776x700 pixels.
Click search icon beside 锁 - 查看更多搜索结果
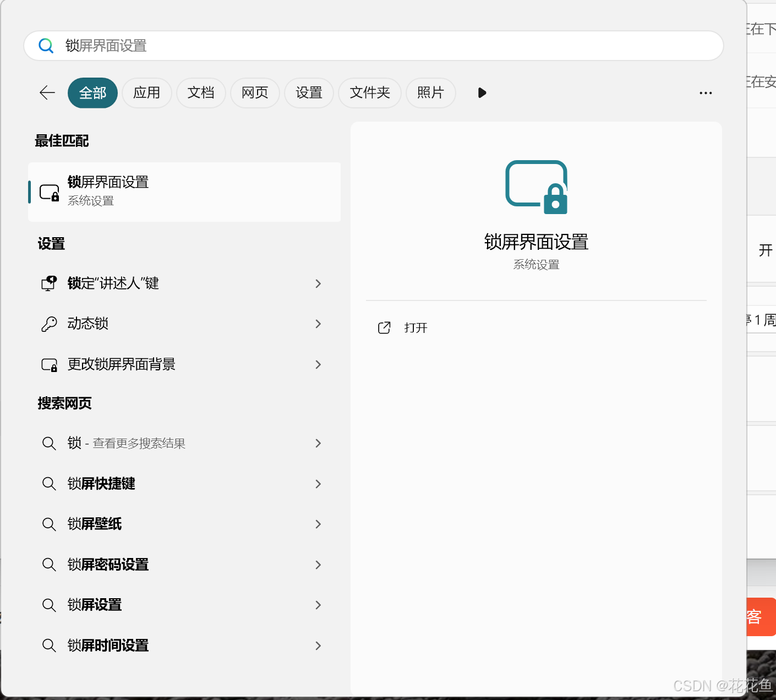[49, 443]
